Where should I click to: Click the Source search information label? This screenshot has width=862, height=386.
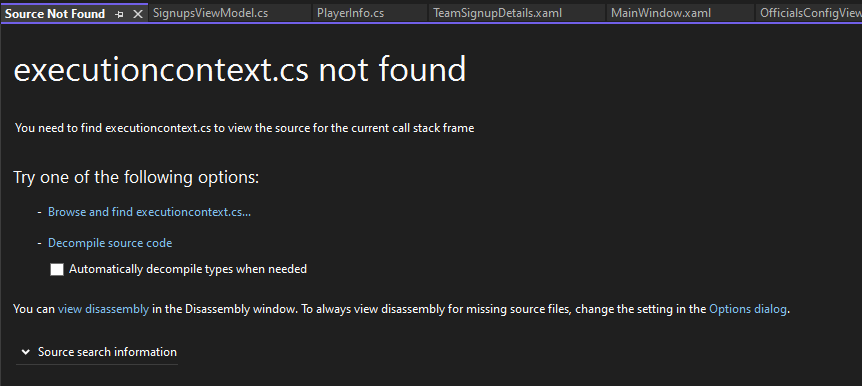click(x=107, y=352)
